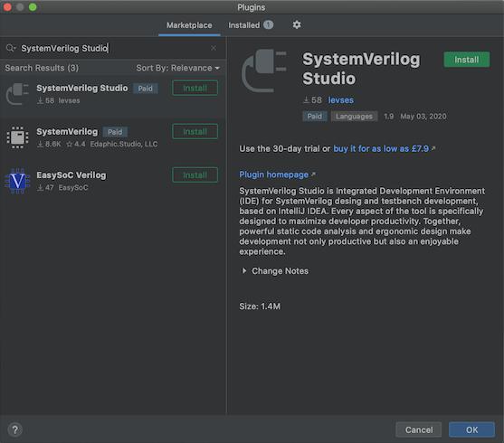
Task: Click the EasySoC Verilog V icon
Action: click(17, 181)
